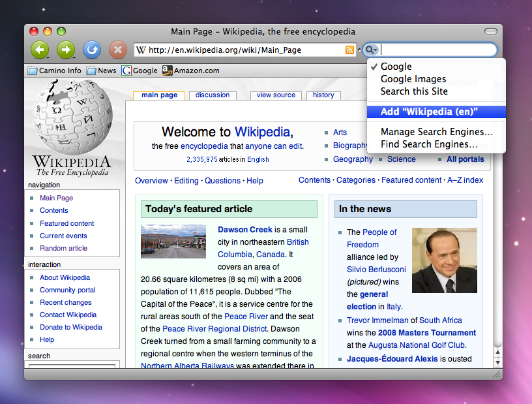Viewport: 532px width, 404px height.
Task: Go to Current events
Action: coord(63,236)
